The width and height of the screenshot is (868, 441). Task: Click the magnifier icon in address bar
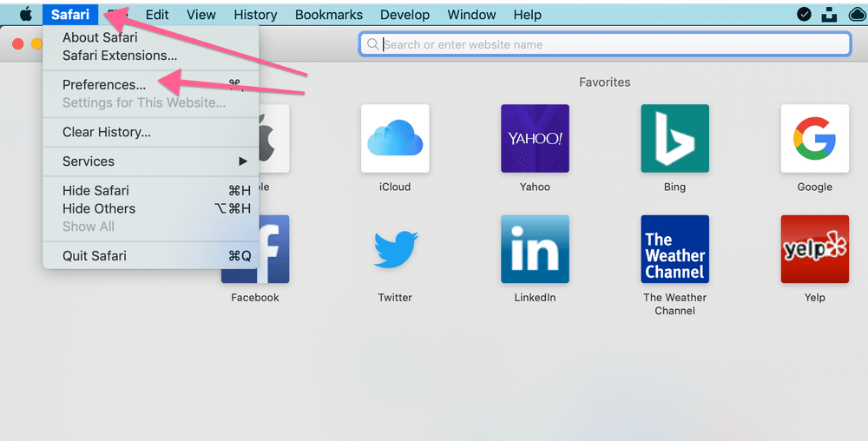[373, 44]
